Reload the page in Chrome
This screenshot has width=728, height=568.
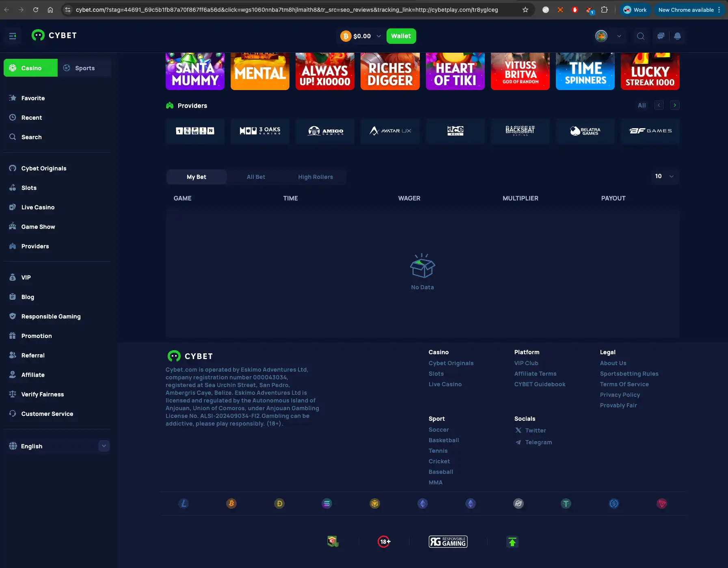[x=36, y=10]
